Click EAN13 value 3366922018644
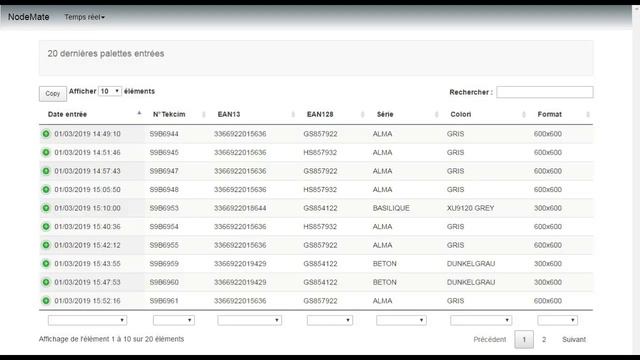The width and height of the screenshot is (640, 360). (240, 208)
